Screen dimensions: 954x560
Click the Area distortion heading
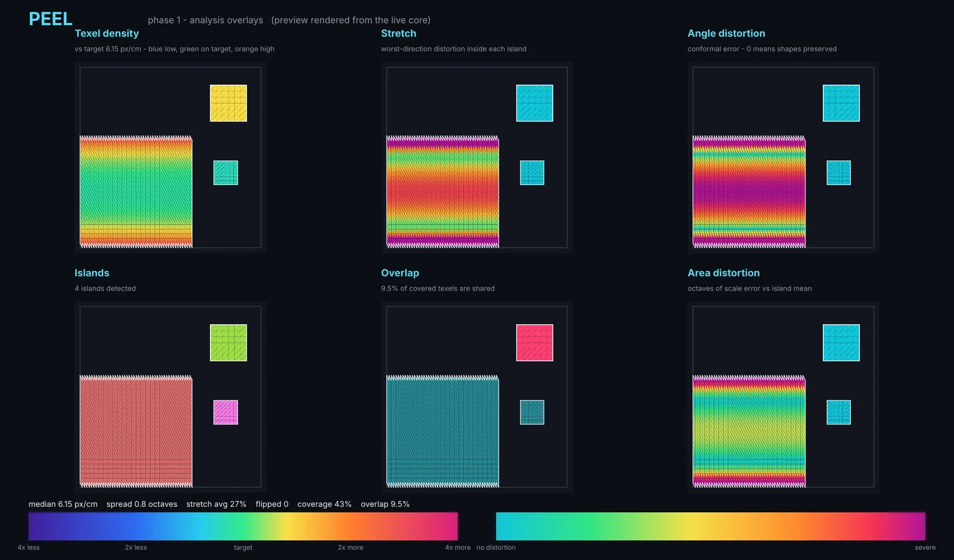point(723,273)
